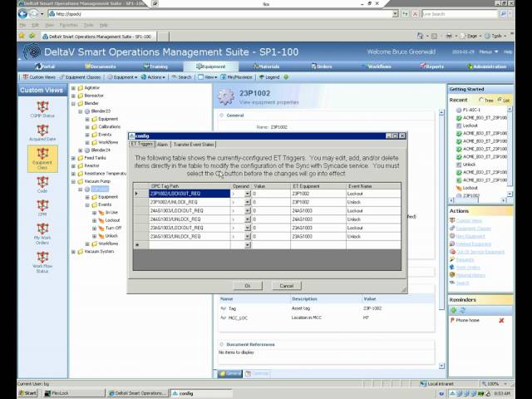Click the Material History action link
This screenshot has height=399, width=532.
[470, 275]
